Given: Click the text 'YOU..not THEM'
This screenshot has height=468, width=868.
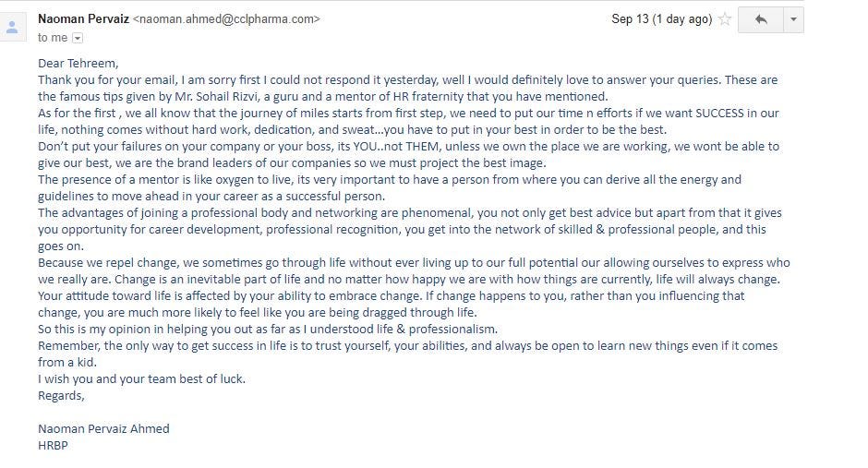Looking at the screenshot, I should pos(396,147).
